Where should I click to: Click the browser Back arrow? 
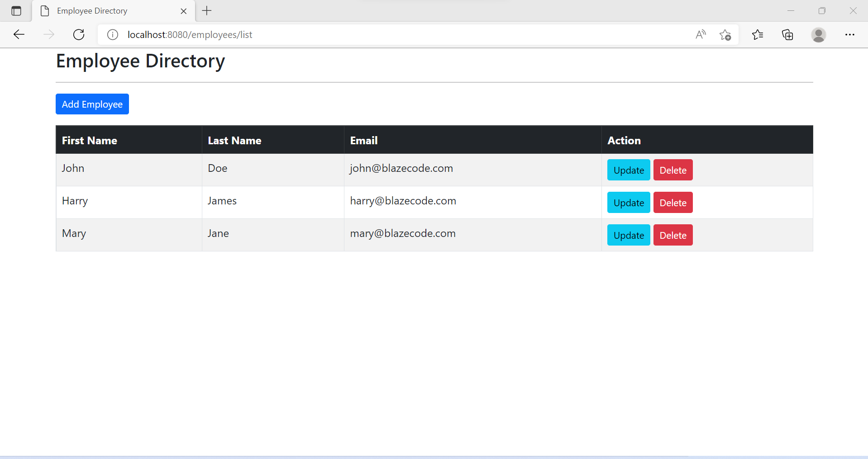pyautogui.click(x=19, y=34)
